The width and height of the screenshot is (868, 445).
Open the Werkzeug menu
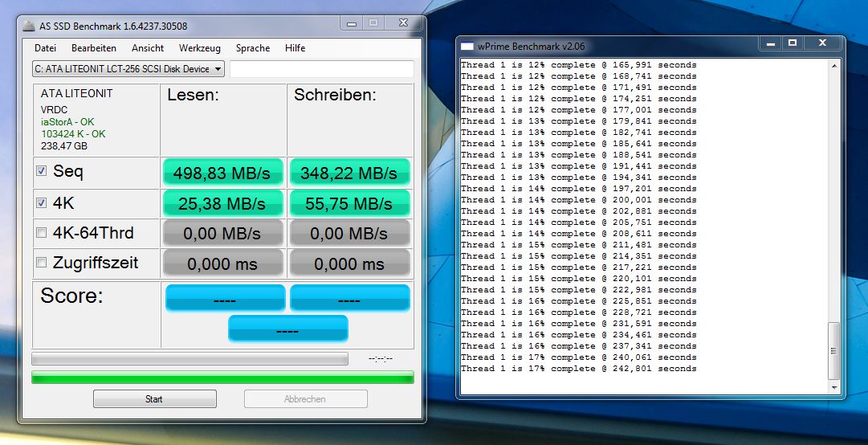pos(200,48)
